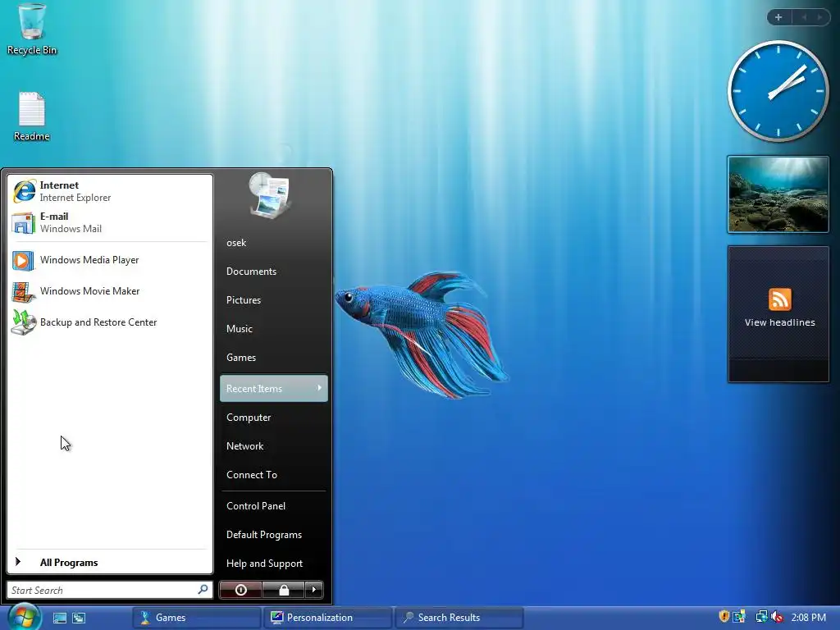The width and height of the screenshot is (840, 630).
Task: Click the search magnifier icon
Action: [x=203, y=589]
